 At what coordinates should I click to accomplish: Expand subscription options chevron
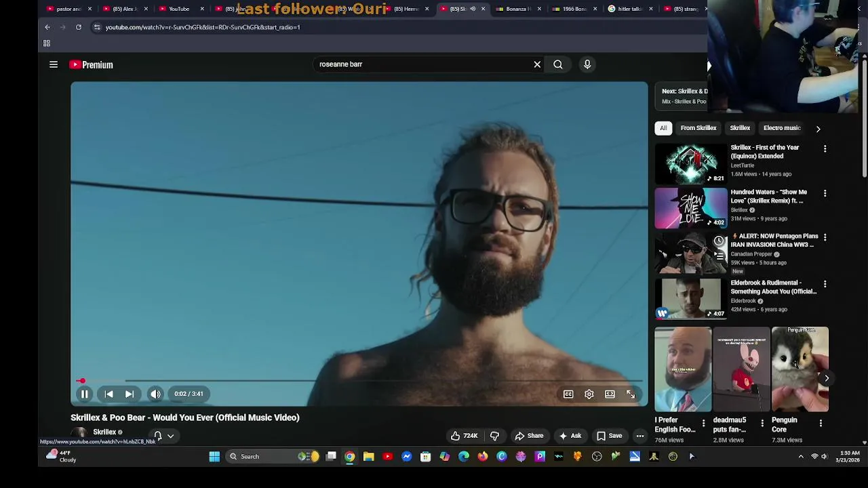pos(171,436)
